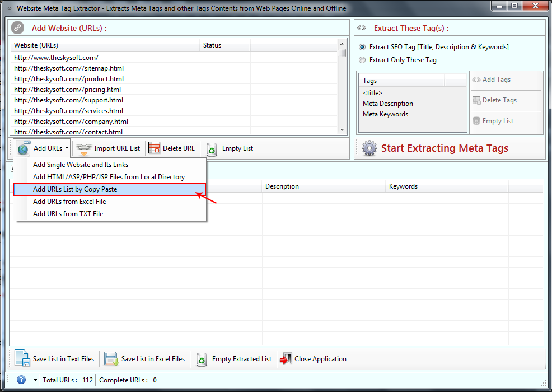Select the contact.html URL row
552x392 pixels.
174,131
